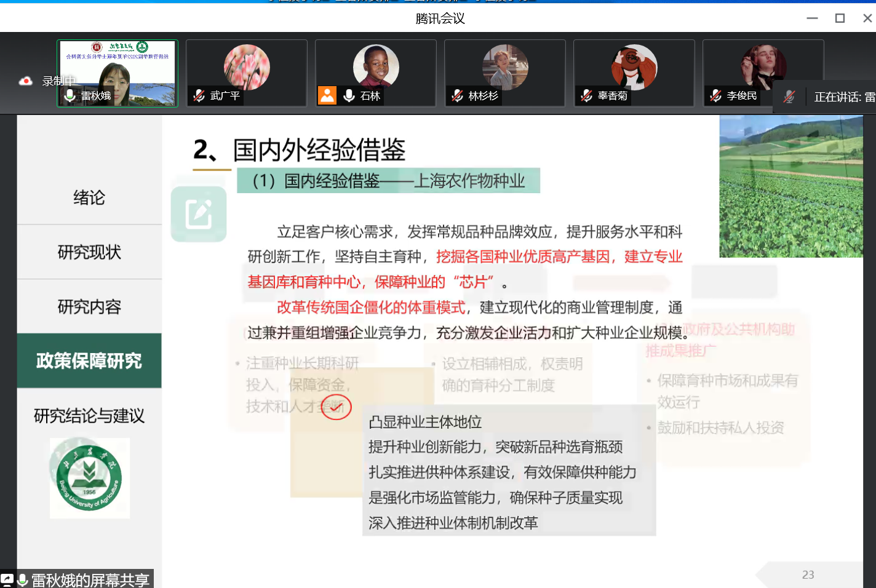Image resolution: width=876 pixels, height=588 pixels.
Task: Open the 研究现状 section tab
Action: [x=89, y=252]
